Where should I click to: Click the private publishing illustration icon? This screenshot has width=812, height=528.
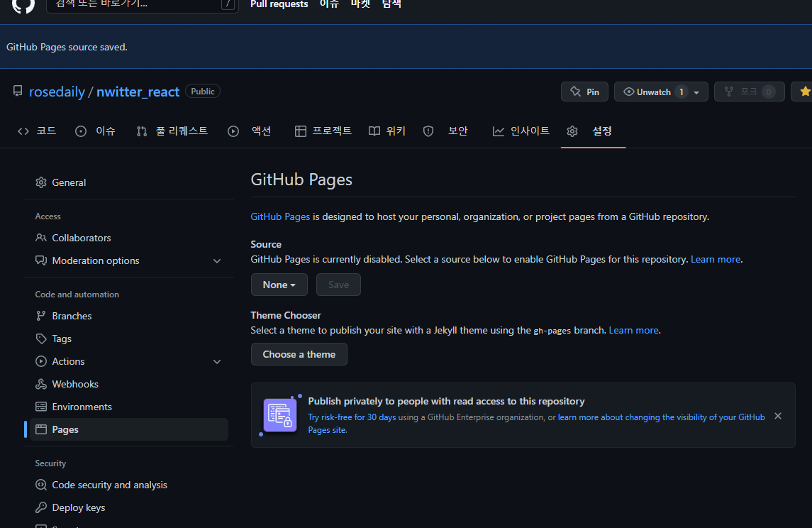(280, 415)
